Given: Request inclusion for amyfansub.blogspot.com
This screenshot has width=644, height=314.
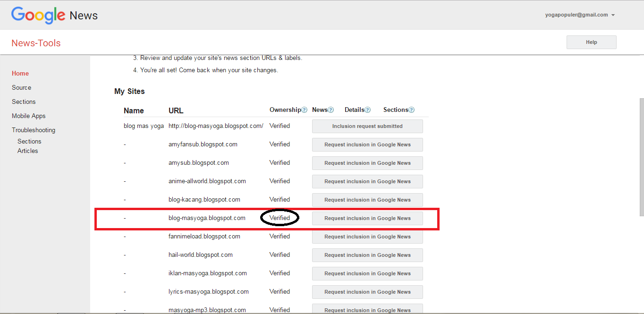Looking at the screenshot, I should 367,144.
